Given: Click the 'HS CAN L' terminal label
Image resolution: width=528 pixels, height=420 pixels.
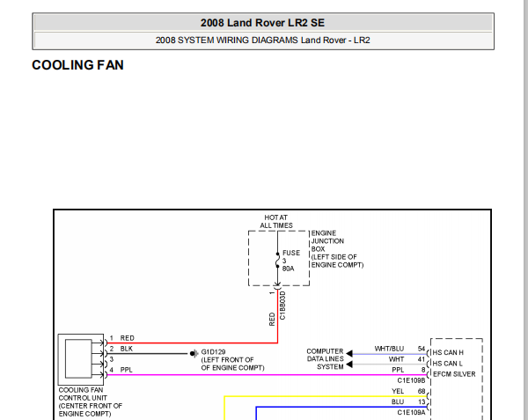Looking at the screenshot, I should tap(448, 364).
